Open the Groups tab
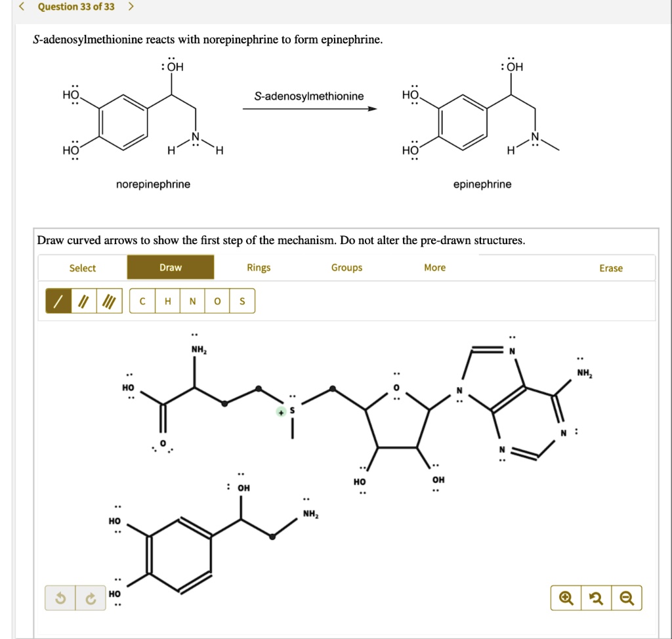Screen dimensions: 672x639 [x=346, y=268]
